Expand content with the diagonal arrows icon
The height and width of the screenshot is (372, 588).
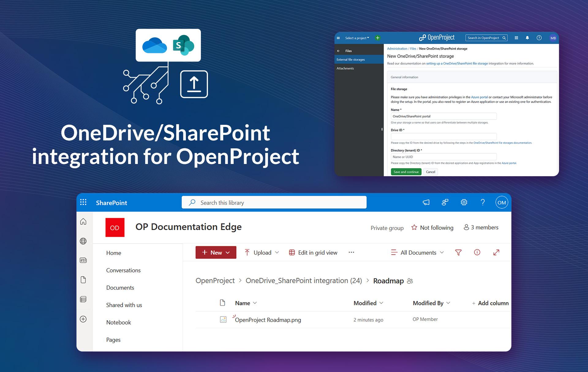496,252
